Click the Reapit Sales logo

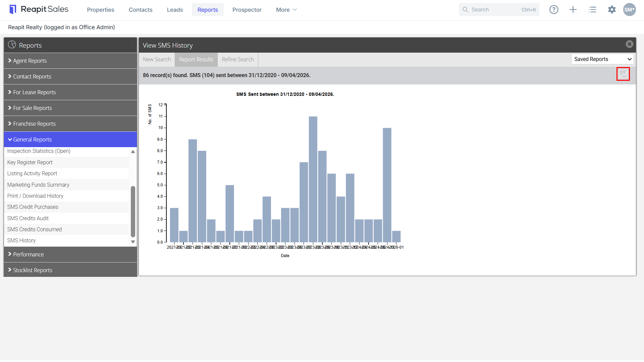click(x=39, y=9)
